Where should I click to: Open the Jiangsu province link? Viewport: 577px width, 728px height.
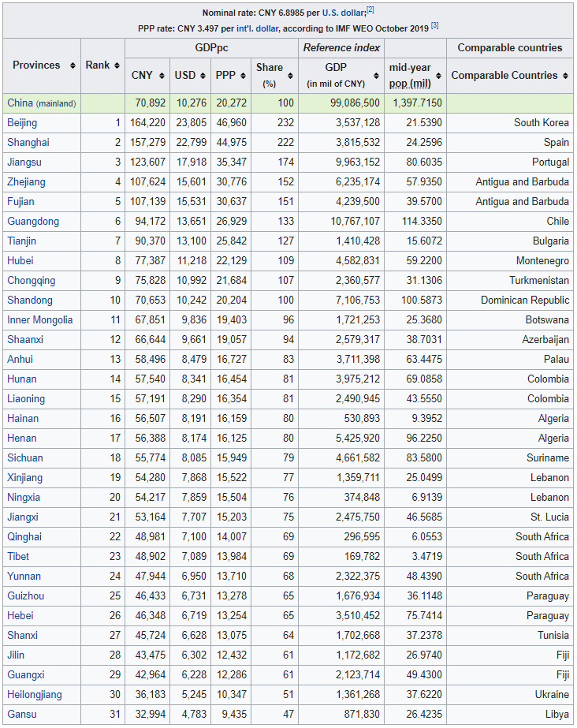[x=24, y=162]
